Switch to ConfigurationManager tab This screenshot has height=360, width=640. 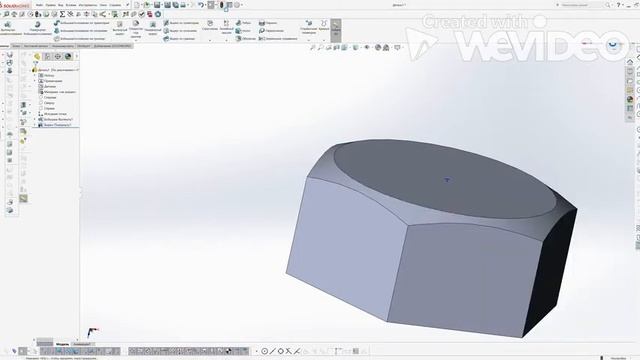pos(58,57)
